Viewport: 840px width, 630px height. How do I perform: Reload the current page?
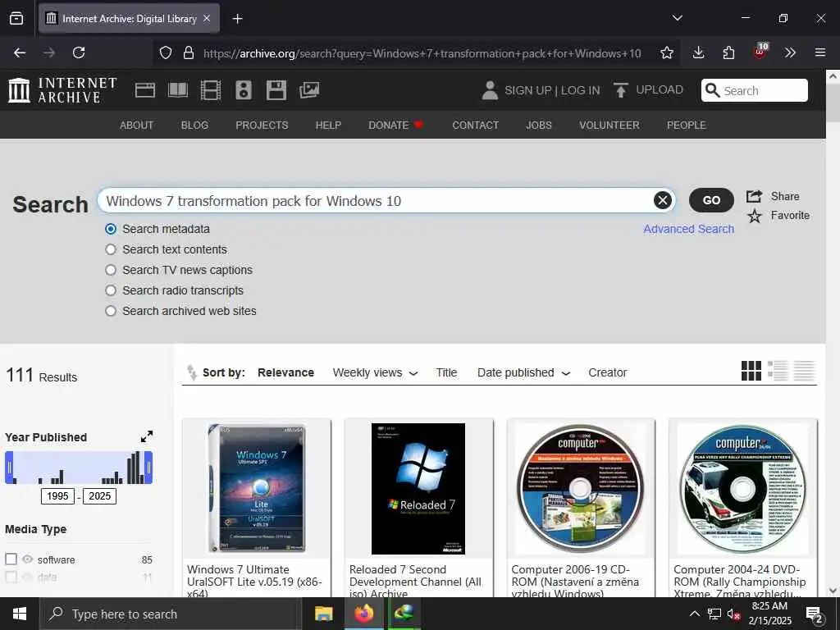(79, 52)
